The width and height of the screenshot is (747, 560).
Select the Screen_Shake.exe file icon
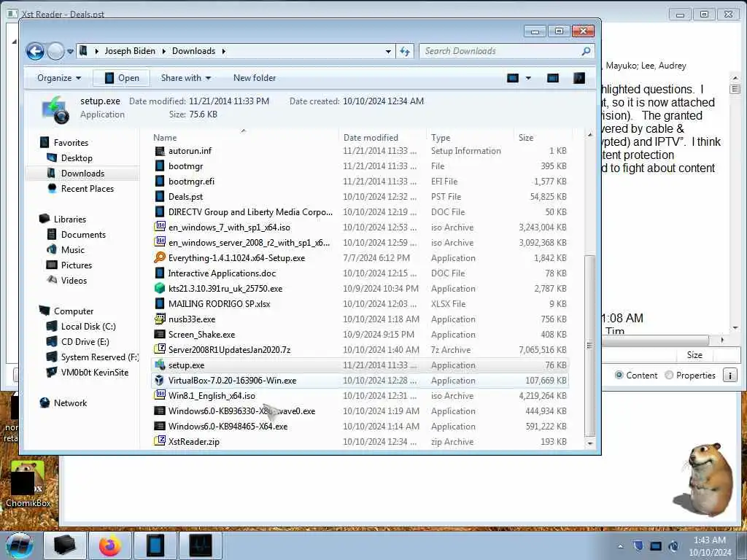160,334
